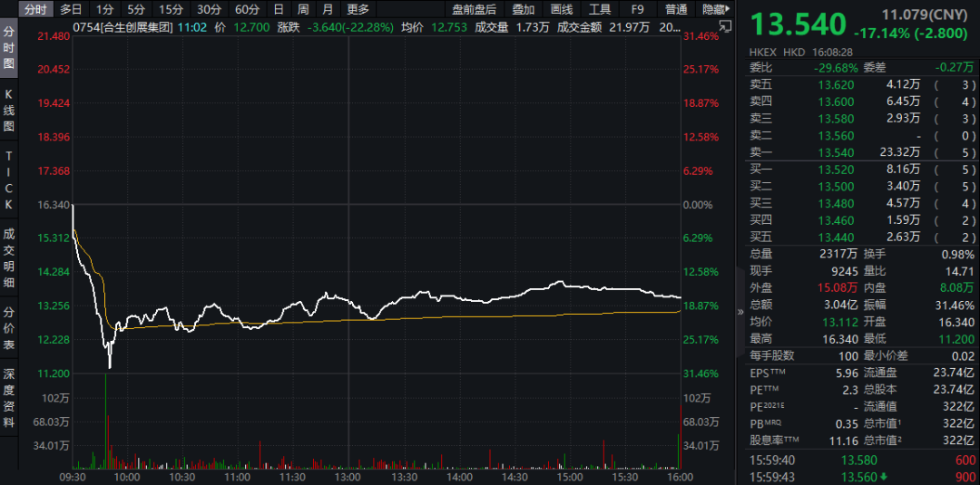Toggle 叠加 overlay comparison
This screenshot has height=485, width=980.
tap(524, 9)
